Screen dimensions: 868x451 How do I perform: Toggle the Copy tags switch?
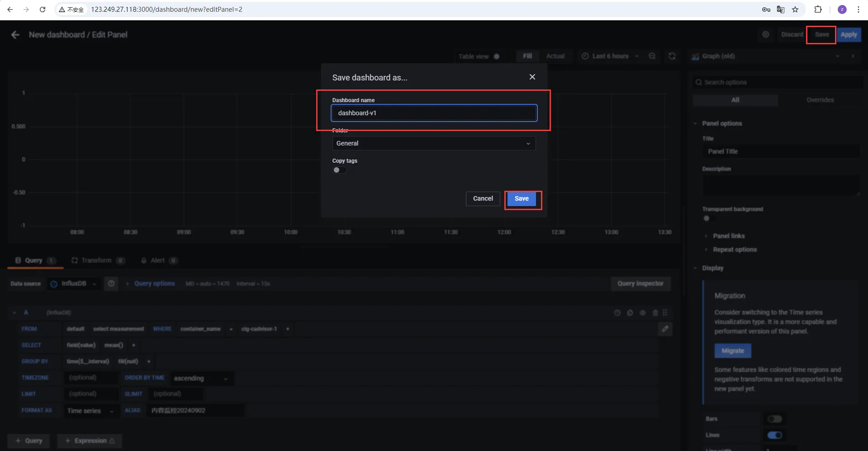click(340, 170)
